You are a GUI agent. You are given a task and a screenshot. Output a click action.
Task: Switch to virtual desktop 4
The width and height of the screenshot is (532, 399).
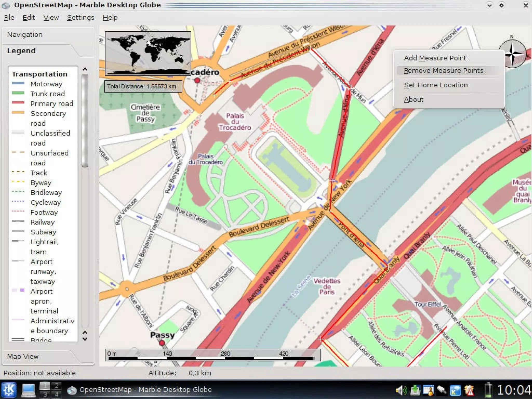[56, 394]
